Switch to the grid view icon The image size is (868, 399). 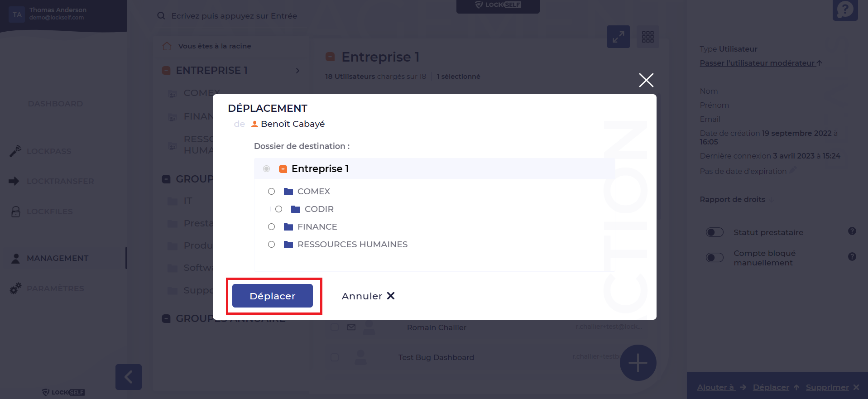pyautogui.click(x=648, y=37)
